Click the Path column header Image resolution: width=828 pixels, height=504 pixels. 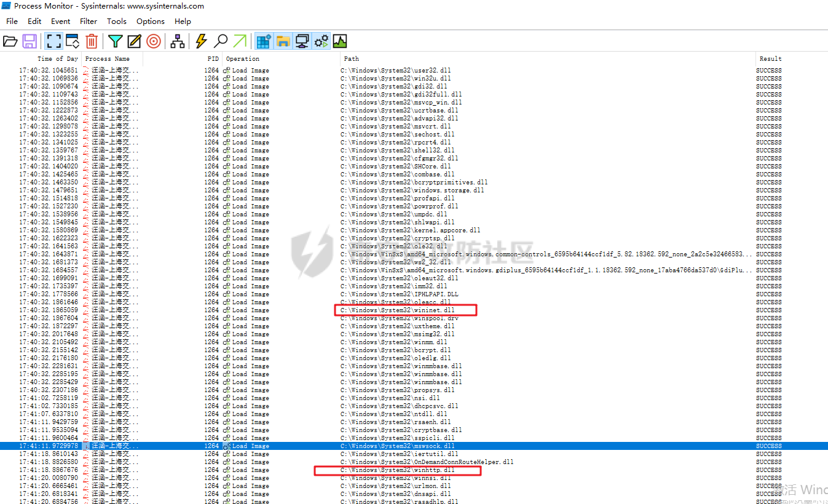352,59
